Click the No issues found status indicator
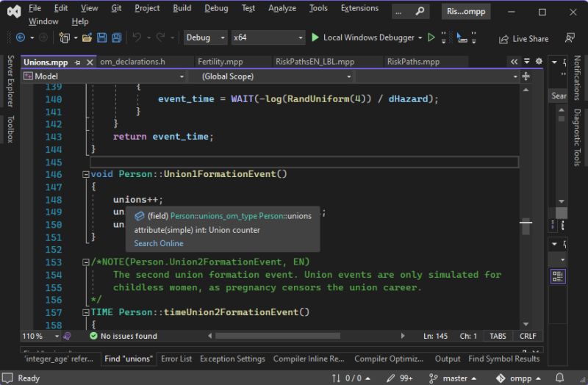 coord(123,336)
